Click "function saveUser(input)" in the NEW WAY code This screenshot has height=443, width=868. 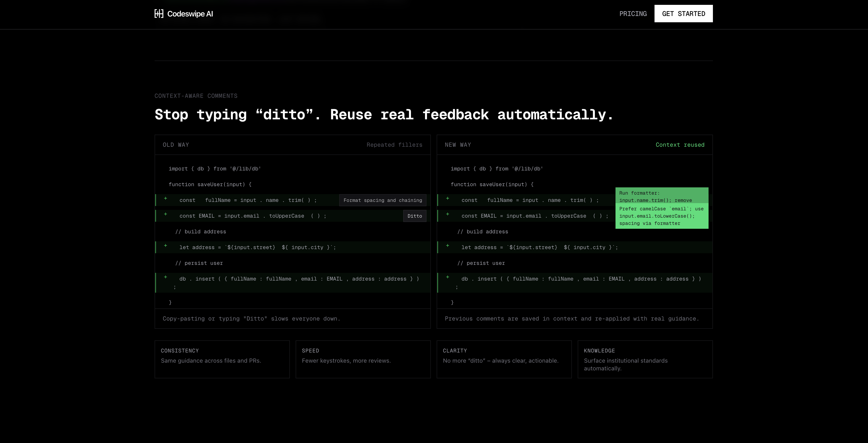(x=492, y=184)
